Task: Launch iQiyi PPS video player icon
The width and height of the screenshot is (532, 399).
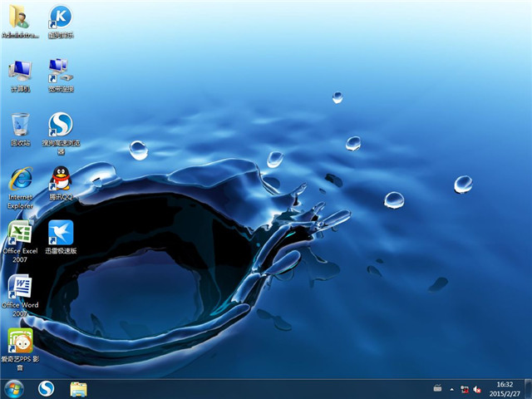Action: [20, 342]
